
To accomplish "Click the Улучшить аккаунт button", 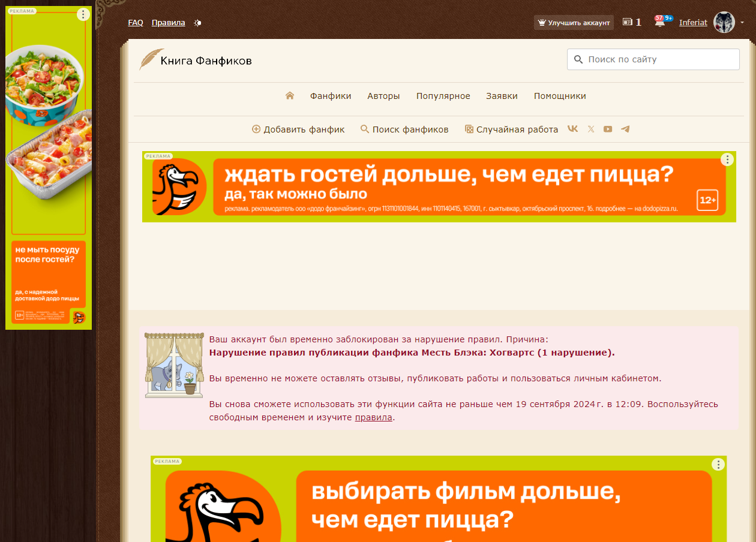I will 574,23.
